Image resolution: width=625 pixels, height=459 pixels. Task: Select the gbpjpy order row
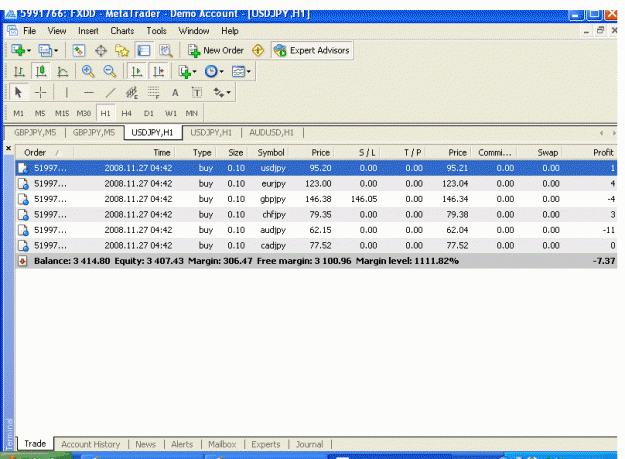pyautogui.click(x=316, y=199)
